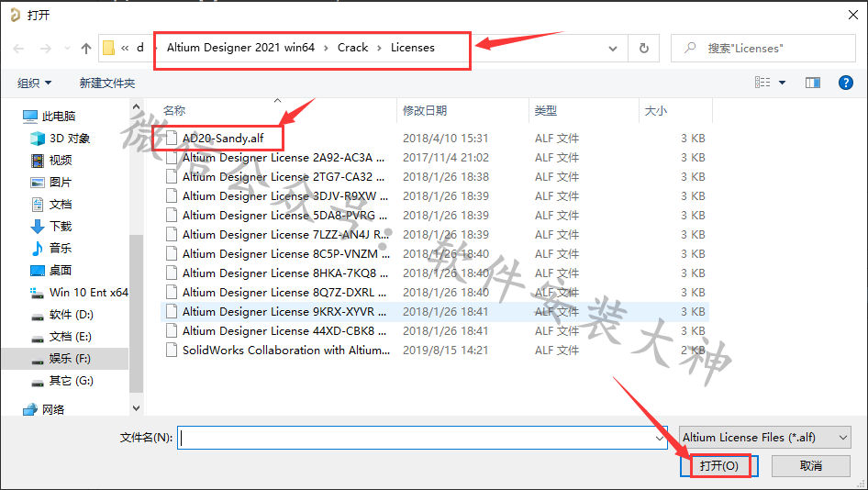Click sidebar scroll up arrow

tap(136, 106)
